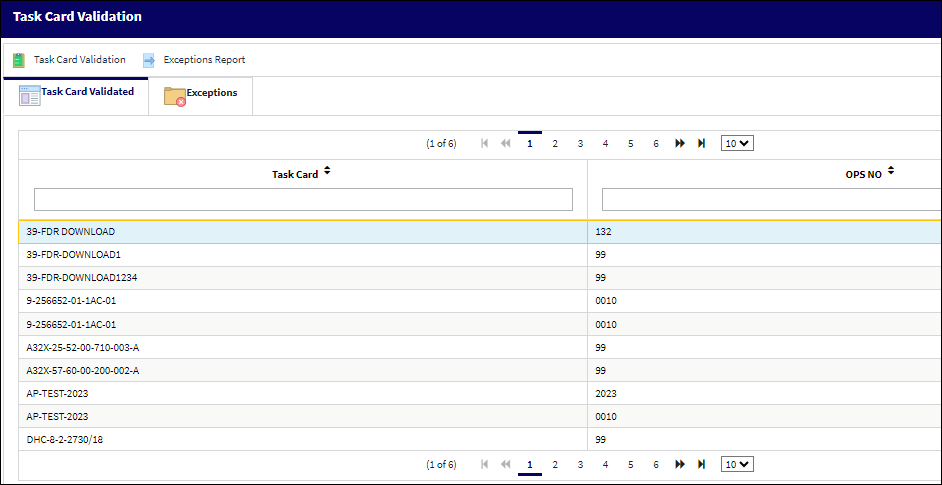
Task: Select the 39-FDR-DOWNLOAD1 row
Action: coord(480,255)
